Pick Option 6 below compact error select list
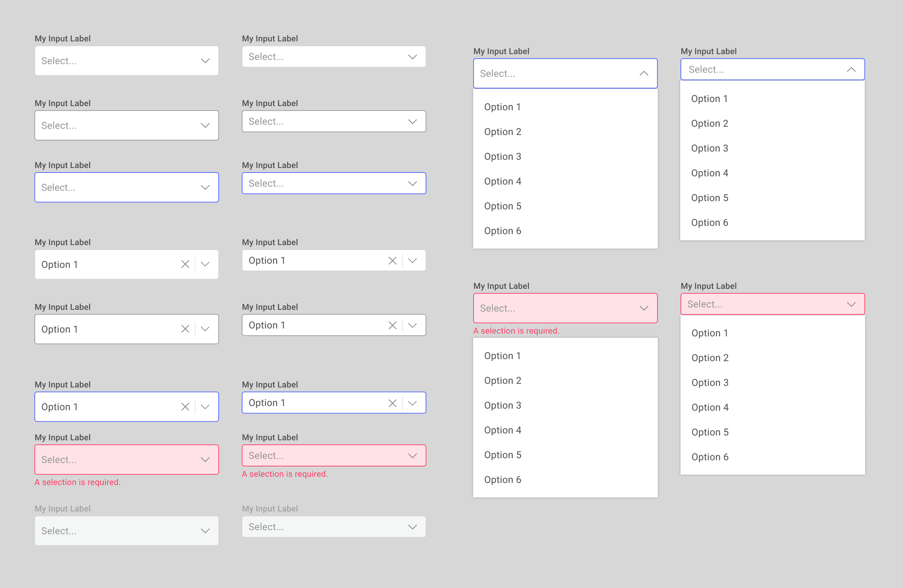 pos(709,457)
